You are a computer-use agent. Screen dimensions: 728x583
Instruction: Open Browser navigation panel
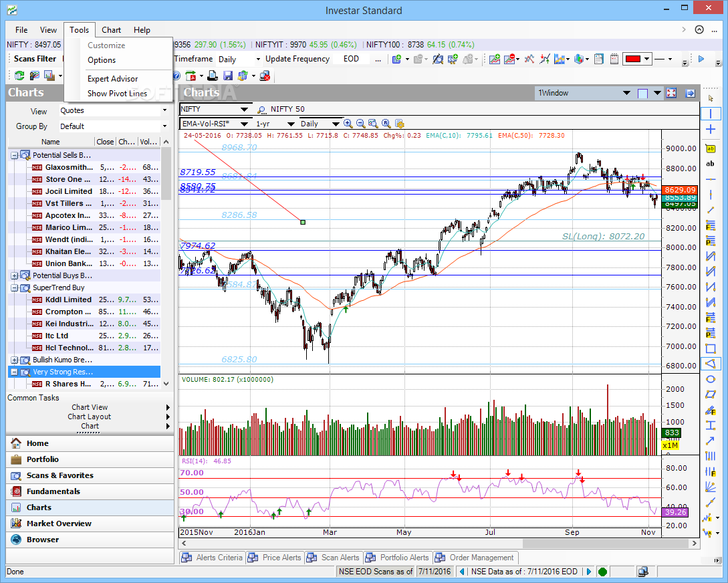(x=90, y=540)
